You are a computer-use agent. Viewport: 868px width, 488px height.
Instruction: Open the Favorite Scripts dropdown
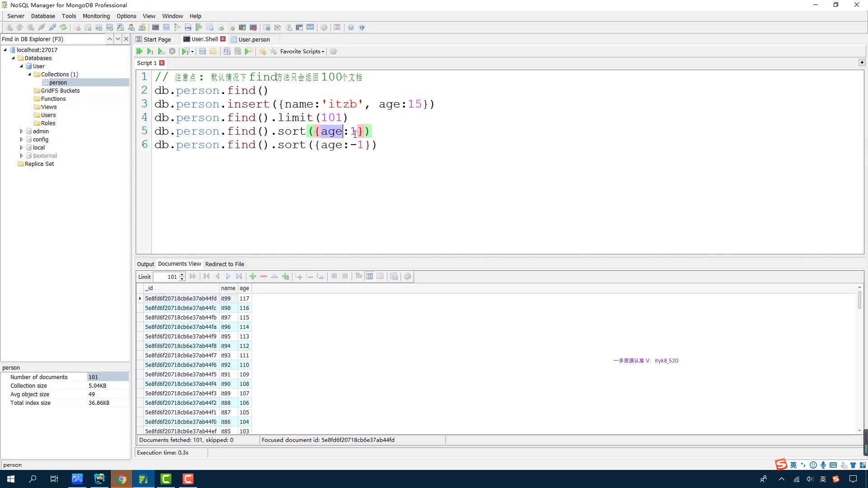click(x=302, y=52)
